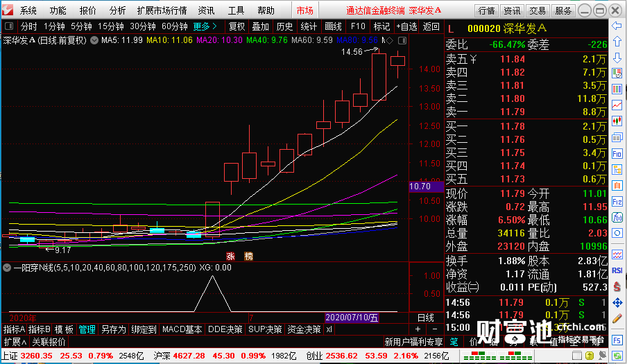The image size is (627, 364).
Task: Click the 行情 button at top right
Action: pyautogui.click(x=487, y=10)
